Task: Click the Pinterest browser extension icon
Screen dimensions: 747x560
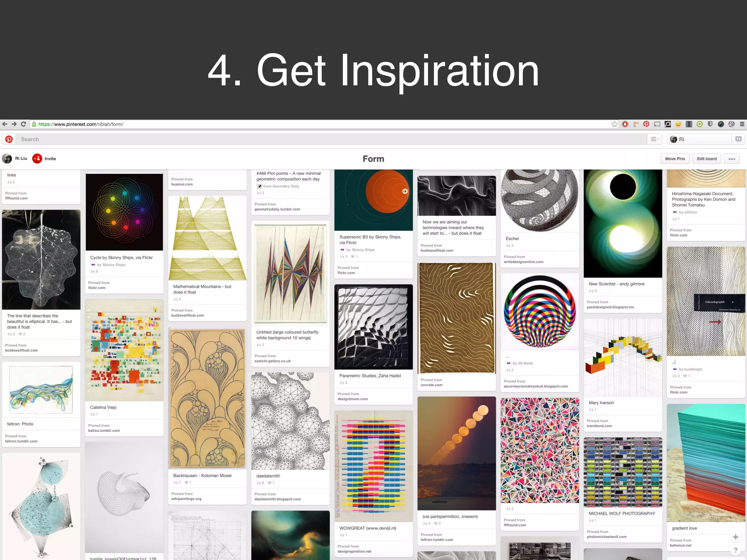Action: (x=646, y=124)
